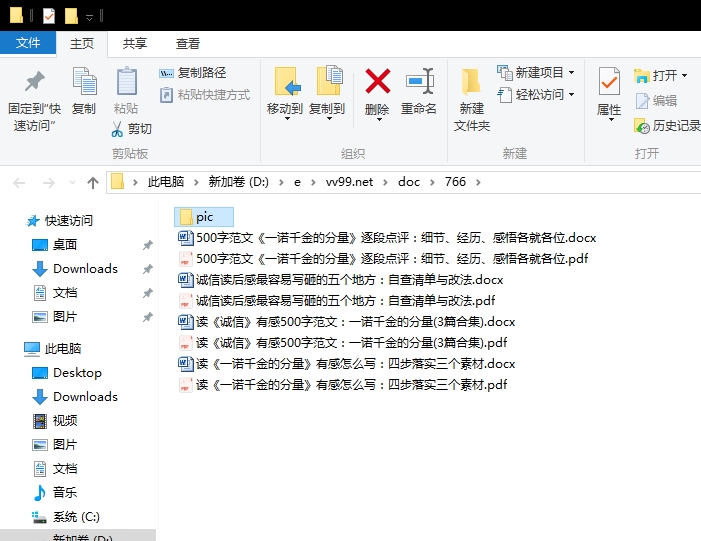This screenshot has height=541, width=701.
Task: Select 此电脑 (This PC) in sidebar
Action: (53, 349)
